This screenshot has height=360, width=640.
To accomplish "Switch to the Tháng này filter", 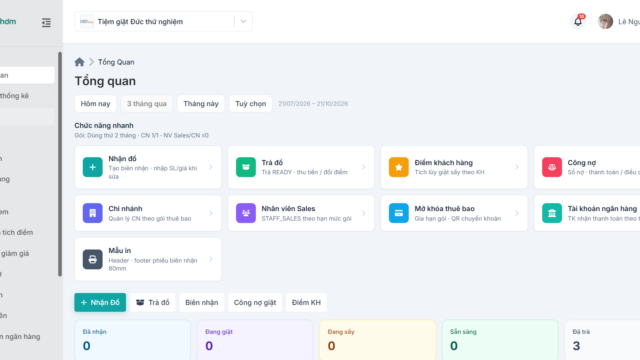I will click(x=201, y=104).
